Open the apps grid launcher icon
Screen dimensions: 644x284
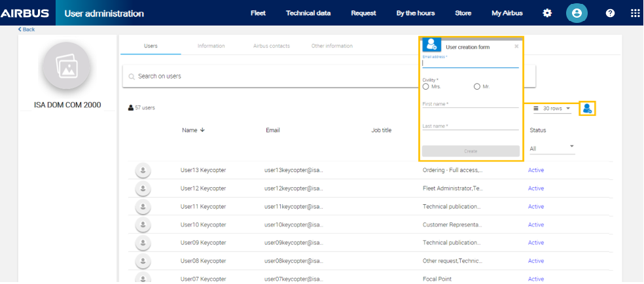(635, 13)
